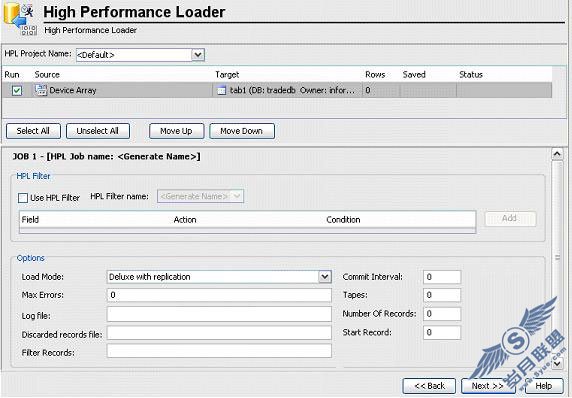Click the Move Up button
This screenshot has width=572, height=398.
(177, 131)
